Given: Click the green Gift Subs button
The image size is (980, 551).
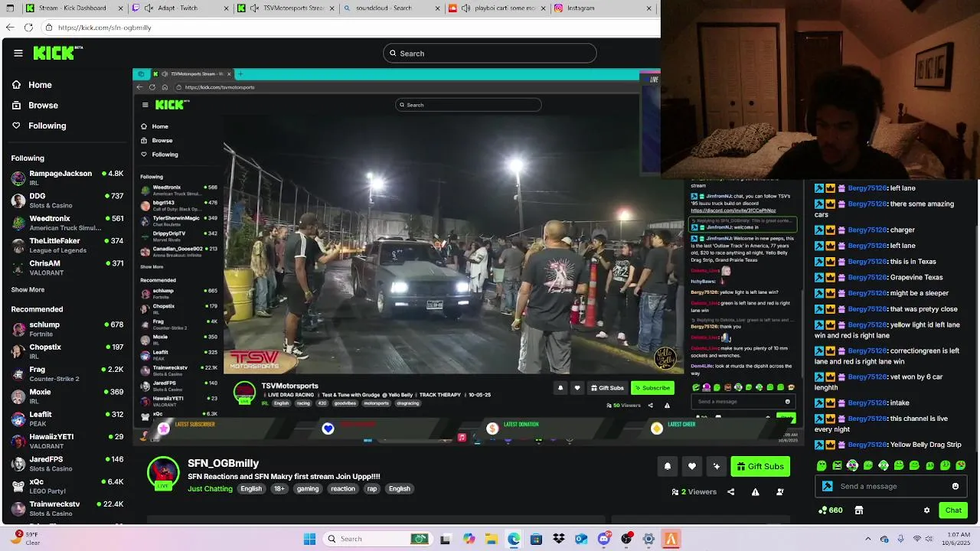Looking at the screenshot, I should pos(760,466).
